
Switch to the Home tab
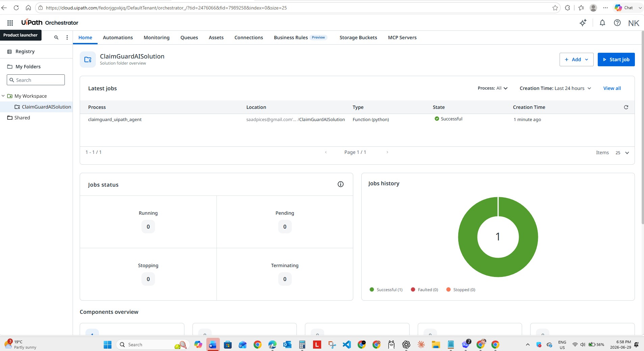85,38
